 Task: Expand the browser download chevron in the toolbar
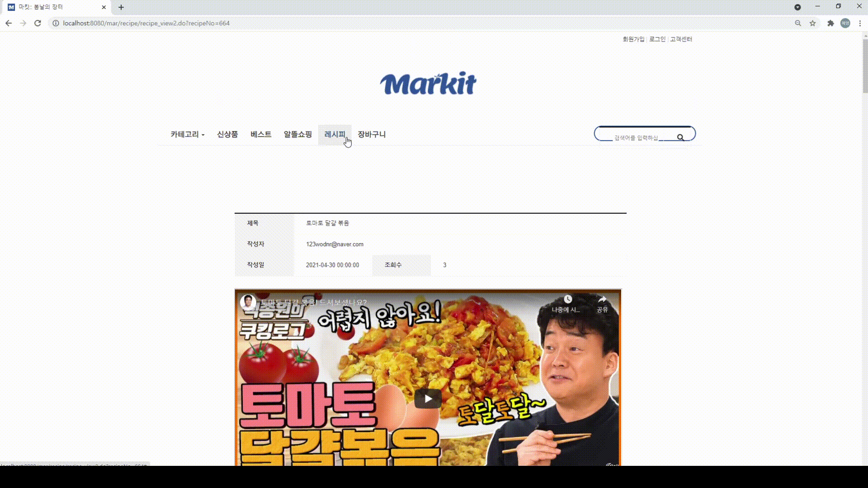coord(797,7)
